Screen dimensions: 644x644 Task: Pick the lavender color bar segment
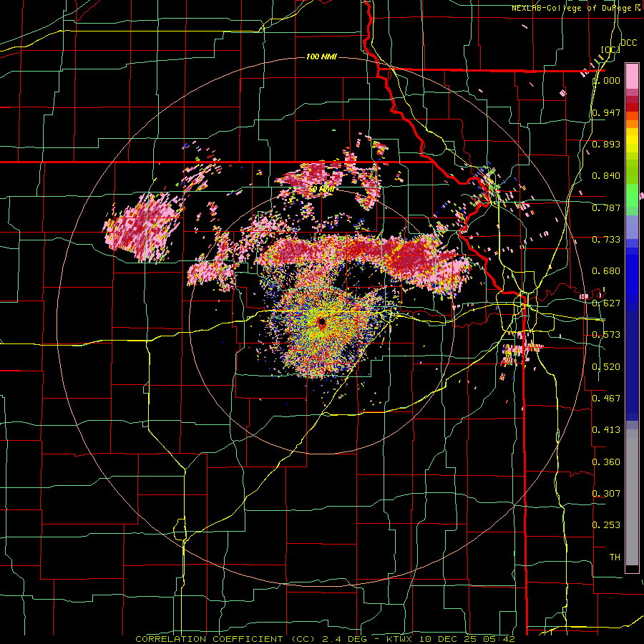point(632,227)
